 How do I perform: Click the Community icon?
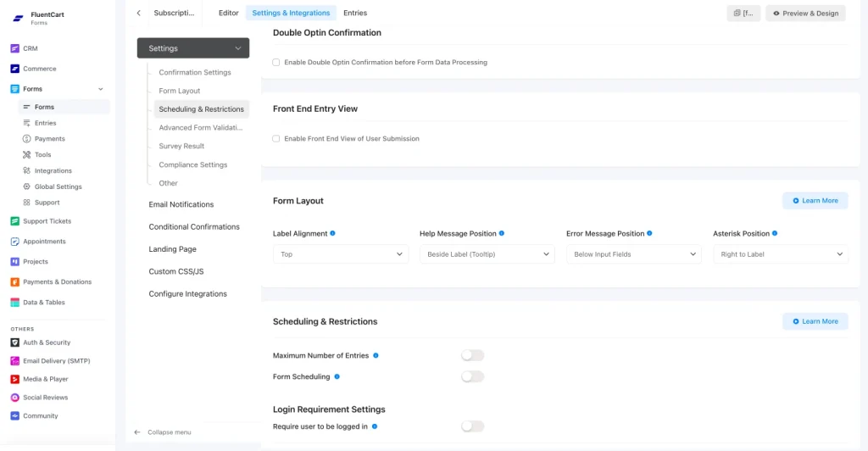(15, 415)
